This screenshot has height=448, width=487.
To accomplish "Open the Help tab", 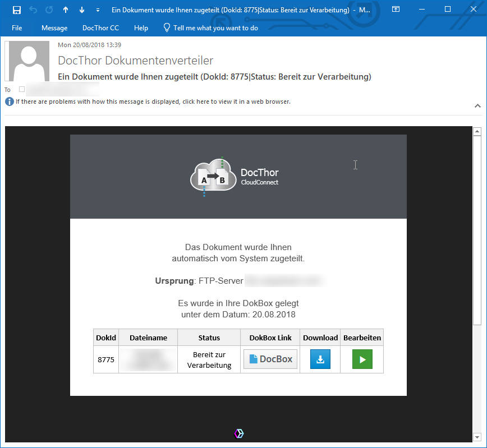I will coord(141,28).
